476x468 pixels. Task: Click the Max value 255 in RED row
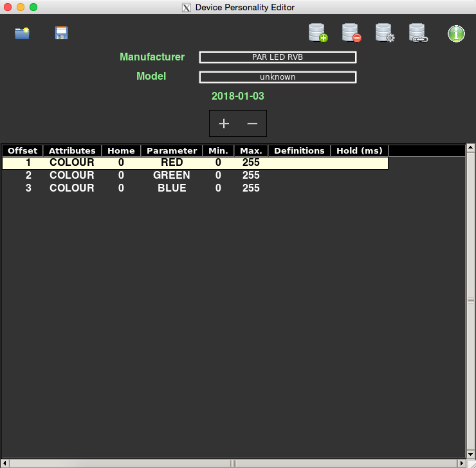[x=251, y=163]
